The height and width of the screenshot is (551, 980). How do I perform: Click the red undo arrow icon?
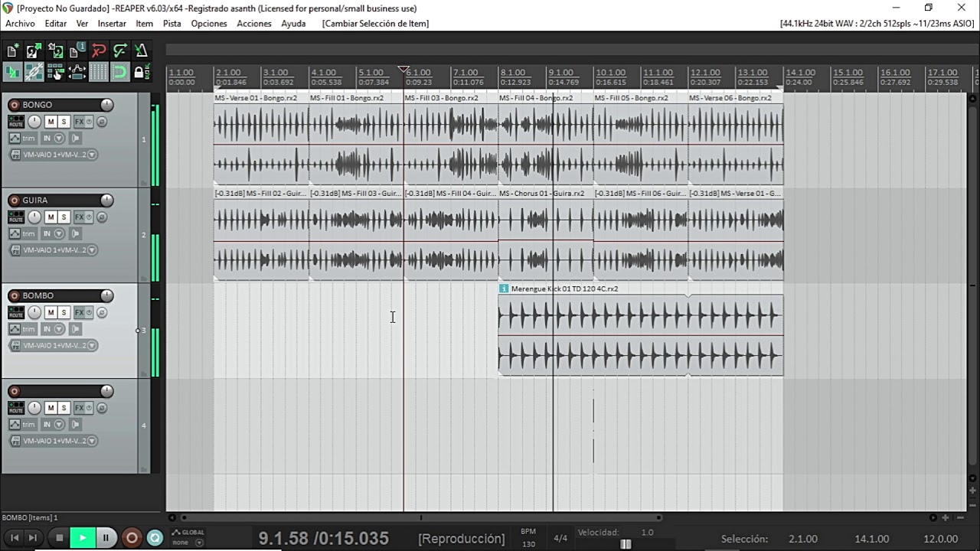pyautogui.click(x=98, y=51)
